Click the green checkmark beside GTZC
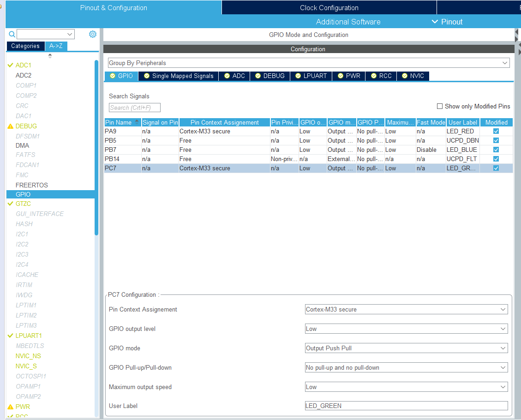The width and height of the screenshot is (521, 420). pyautogui.click(x=11, y=204)
